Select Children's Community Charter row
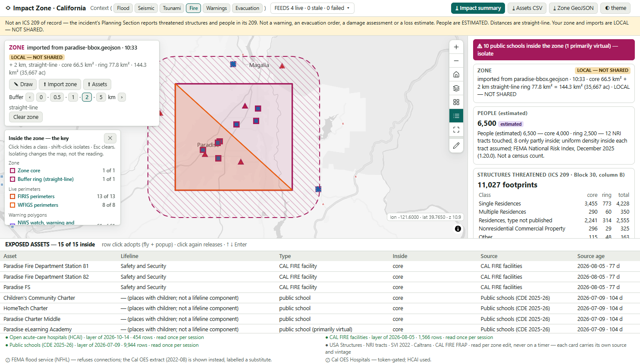 click(320, 298)
